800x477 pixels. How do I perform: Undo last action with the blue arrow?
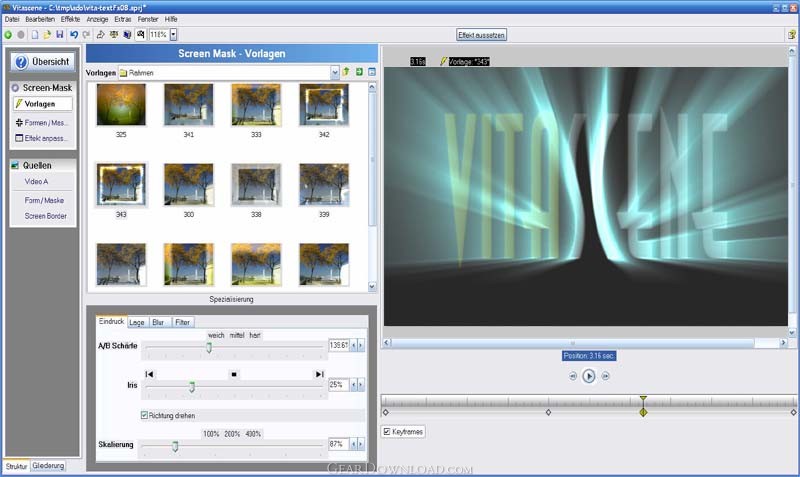click(x=74, y=35)
